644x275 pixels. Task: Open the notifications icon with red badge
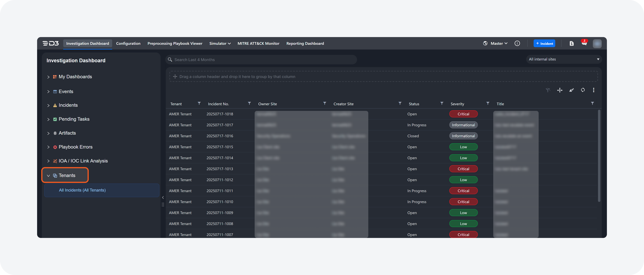[584, 43]
